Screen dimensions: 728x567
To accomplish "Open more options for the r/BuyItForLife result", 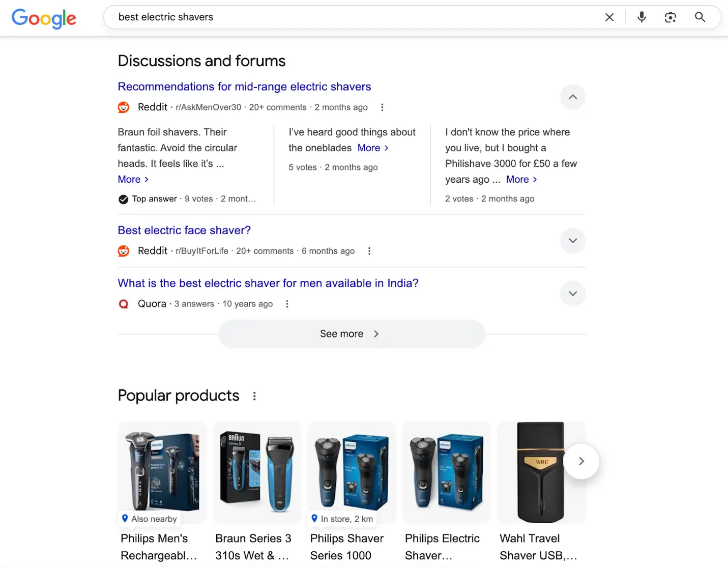I will tap(369, 251).
